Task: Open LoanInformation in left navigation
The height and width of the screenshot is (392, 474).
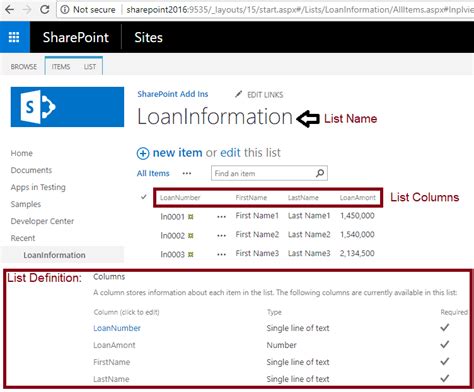Action: click(x=54, y=255)
